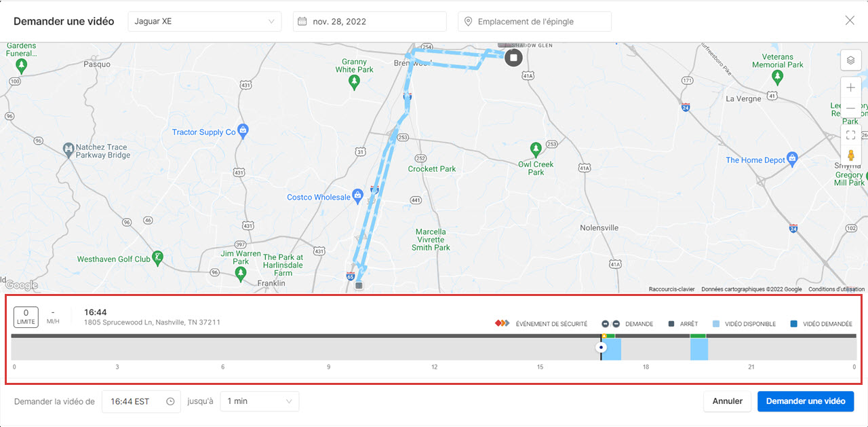Screen dimensions: 868x427
Task: Click the calendar icon in date field
Action: click(302, 21)
